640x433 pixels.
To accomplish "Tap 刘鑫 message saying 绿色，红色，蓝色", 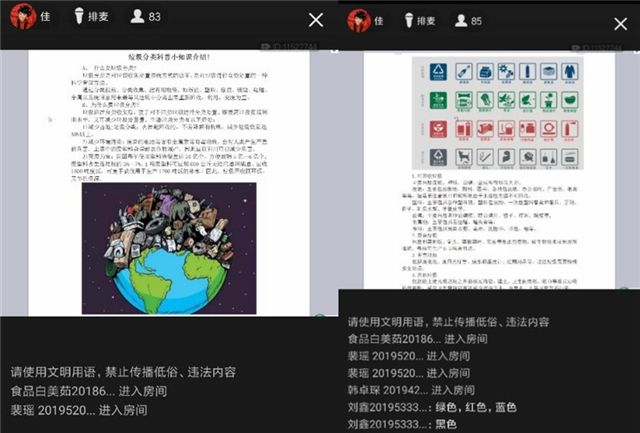I will 433,407.
